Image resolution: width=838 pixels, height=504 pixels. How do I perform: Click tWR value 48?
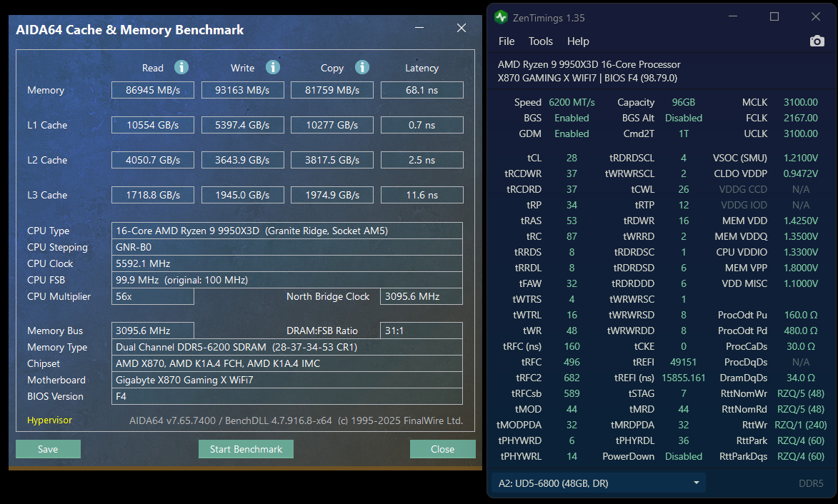tap(572, 331)
